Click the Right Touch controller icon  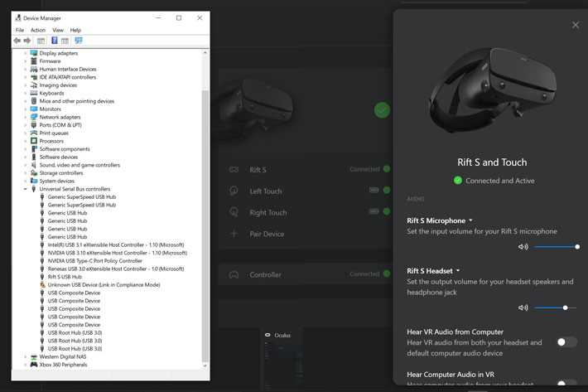[234, 212]
